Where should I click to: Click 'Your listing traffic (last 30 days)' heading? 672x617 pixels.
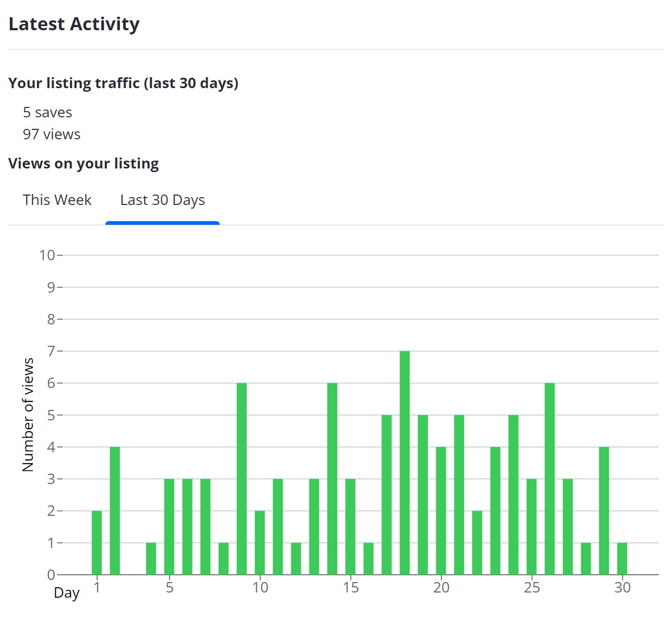tap(123, 83)
